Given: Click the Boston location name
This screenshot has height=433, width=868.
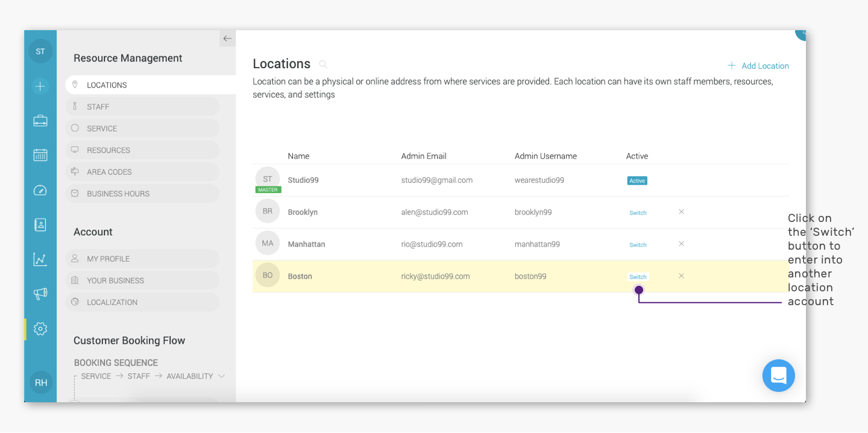Looking at the screenshot, I should (300, 276).
